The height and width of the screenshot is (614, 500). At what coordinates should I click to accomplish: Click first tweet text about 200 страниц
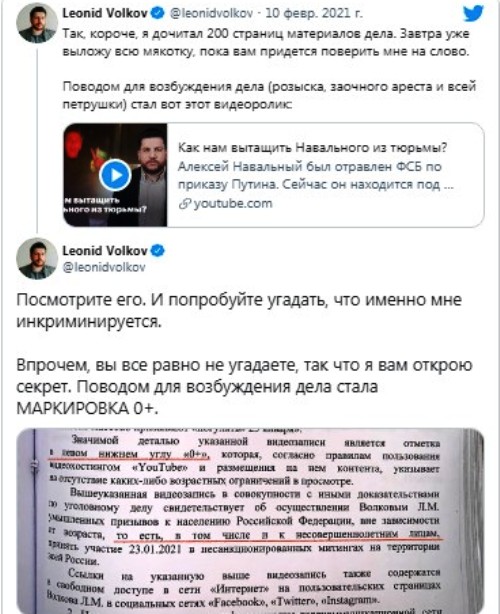266,43
